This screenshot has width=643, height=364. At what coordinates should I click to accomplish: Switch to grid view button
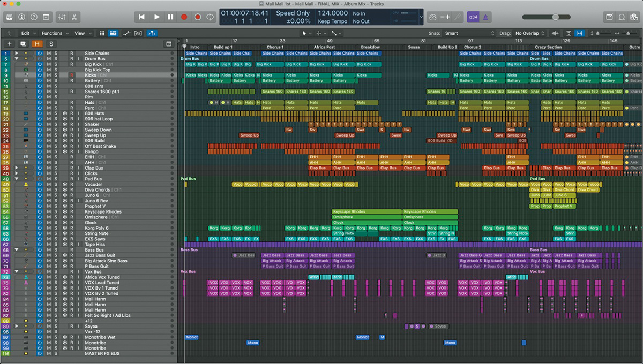103,33
